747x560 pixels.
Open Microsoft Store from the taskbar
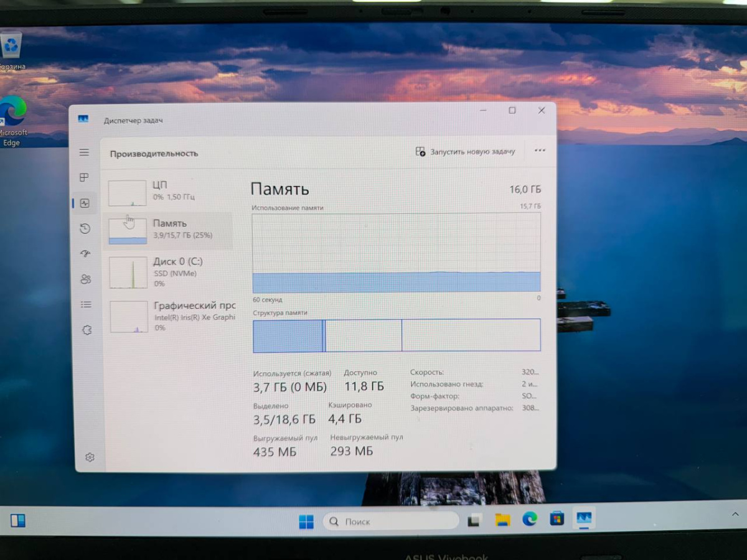click(557, 518)
